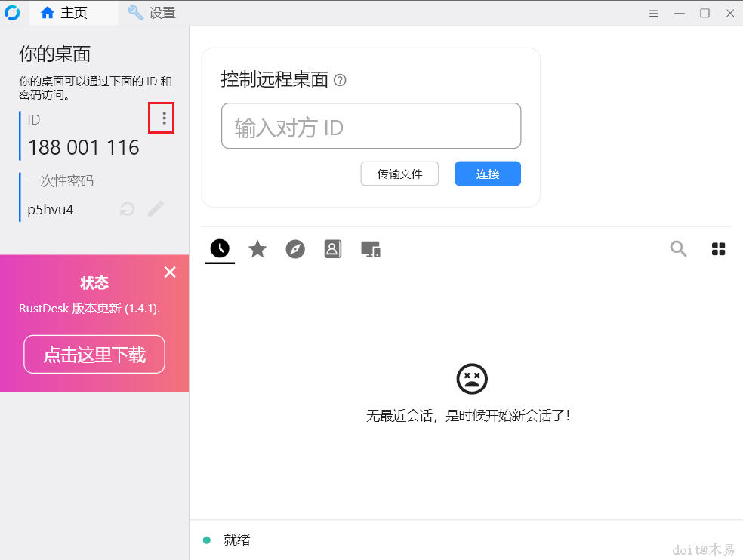This screenshot has width=743, height=560.
Task: Open the ID three-dot options menu
Action: point(161,118)
